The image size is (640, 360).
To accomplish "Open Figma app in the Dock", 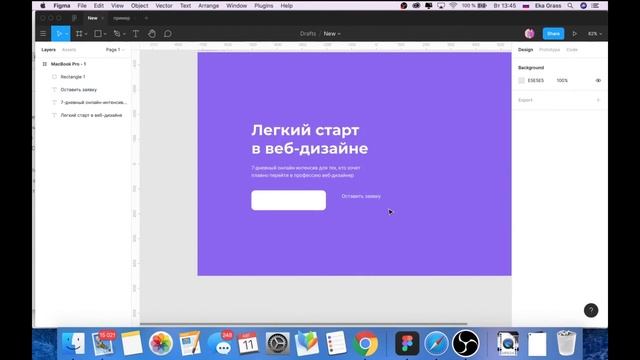I will pos(407,343).
